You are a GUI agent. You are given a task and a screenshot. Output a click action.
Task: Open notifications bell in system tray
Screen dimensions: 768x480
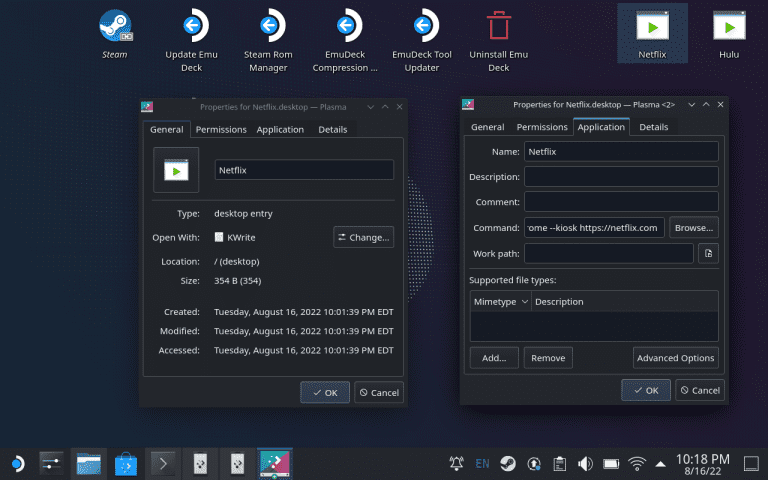(x=456, y=463)
